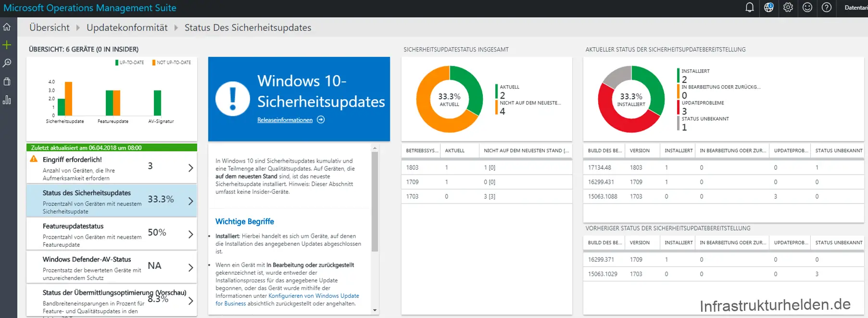868x318 pixels.
Task: Click UPDATEPROBLEME legend value 3
Action: coord(684,111)
